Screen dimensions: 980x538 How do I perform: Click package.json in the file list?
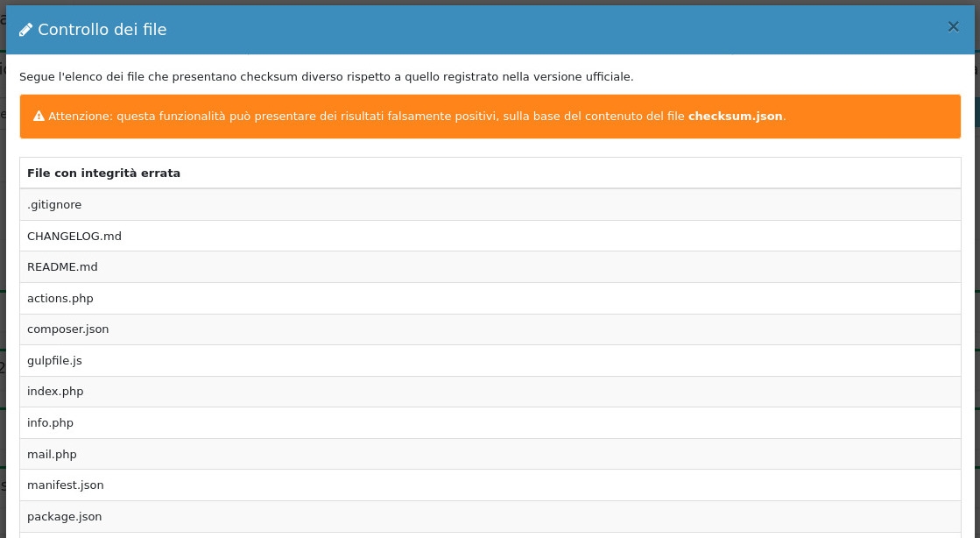click(65, 517)
